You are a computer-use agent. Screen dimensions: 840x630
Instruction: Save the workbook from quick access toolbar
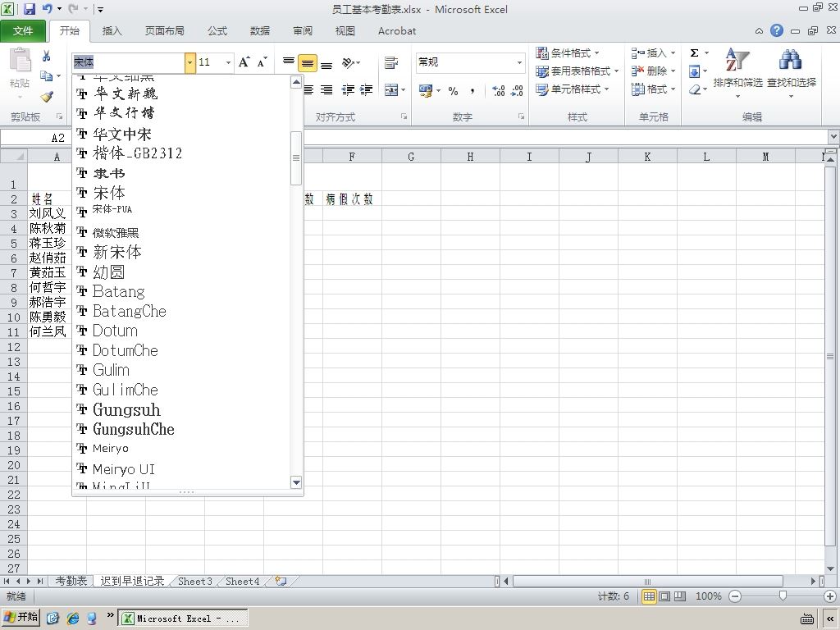pyautogui.click(x=29, y=9)
